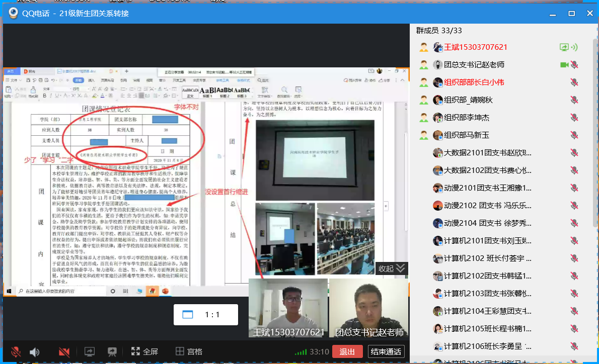Click the presentation demo icon beside share screen

coord(112,351)
